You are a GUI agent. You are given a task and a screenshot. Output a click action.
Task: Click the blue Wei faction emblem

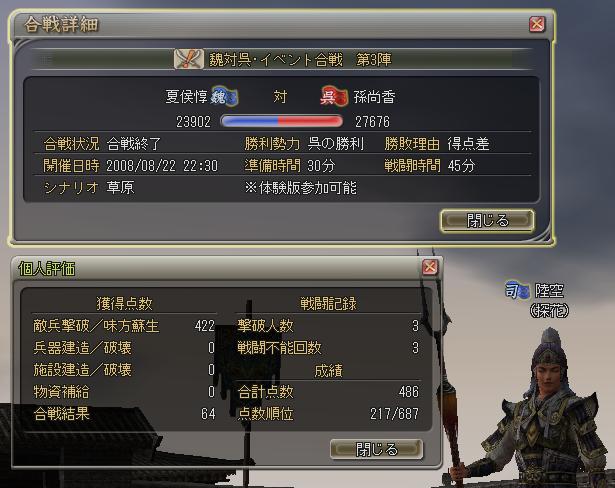pos(224,97)
